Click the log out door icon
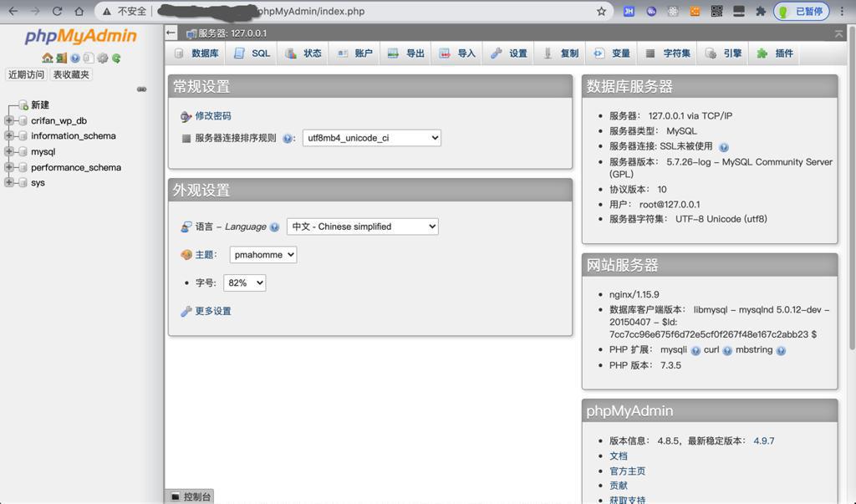Image resolution: width=856 pixels, height=504 pixels. [x=62, y=58]
